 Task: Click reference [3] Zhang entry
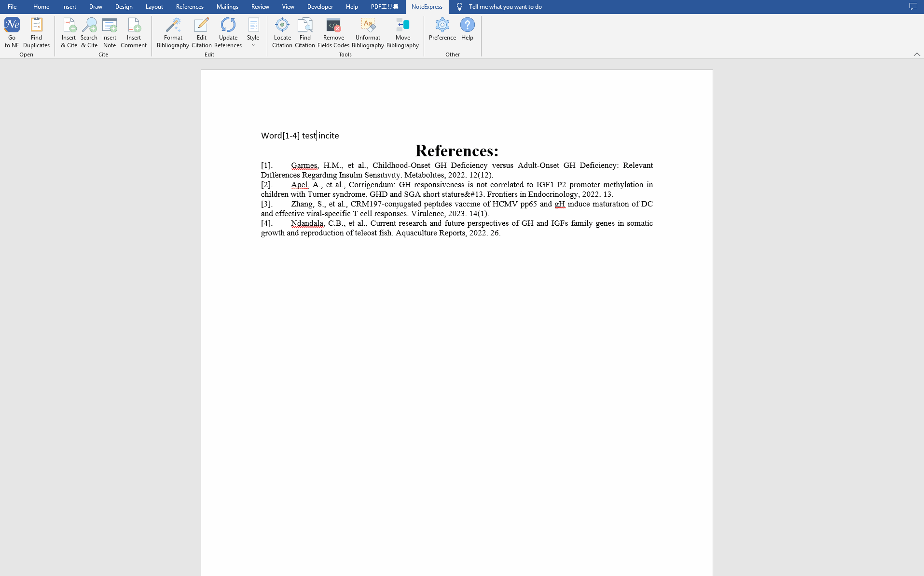456,208
